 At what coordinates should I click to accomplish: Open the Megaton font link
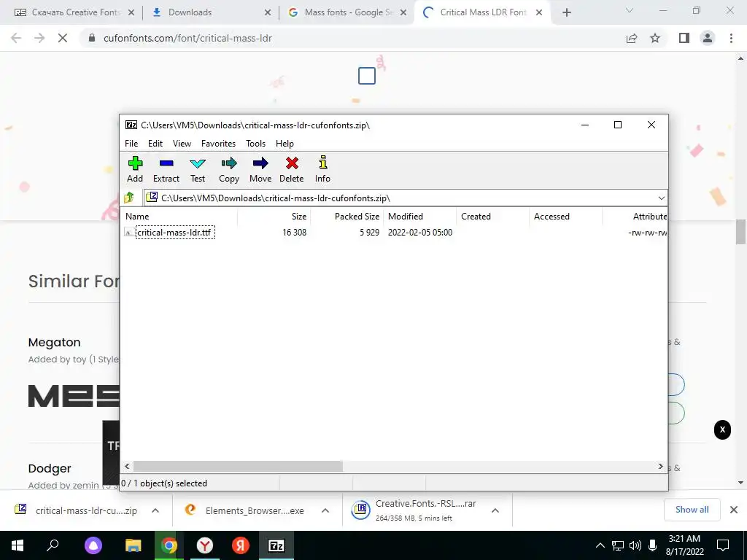tap(54, 343)
